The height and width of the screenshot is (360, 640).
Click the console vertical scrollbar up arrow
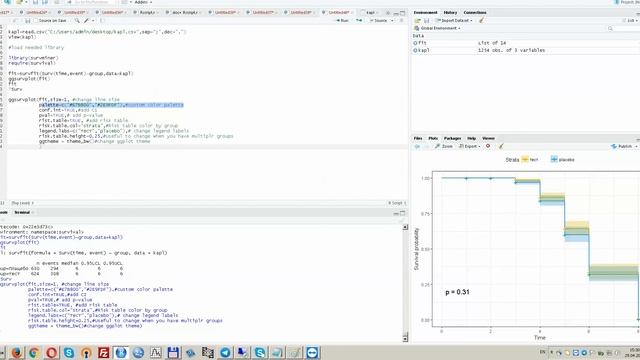pyautogui.click(x=405, y=227)
